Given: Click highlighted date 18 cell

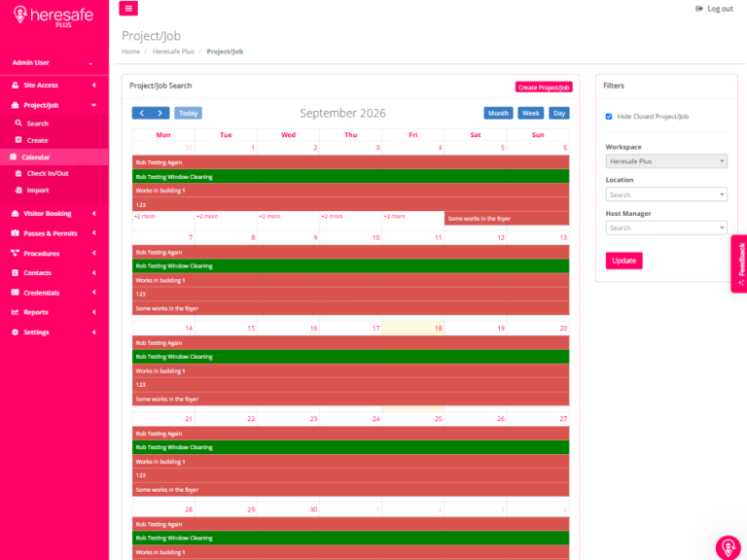Looking at the screenshot, I should click(413, 328).
